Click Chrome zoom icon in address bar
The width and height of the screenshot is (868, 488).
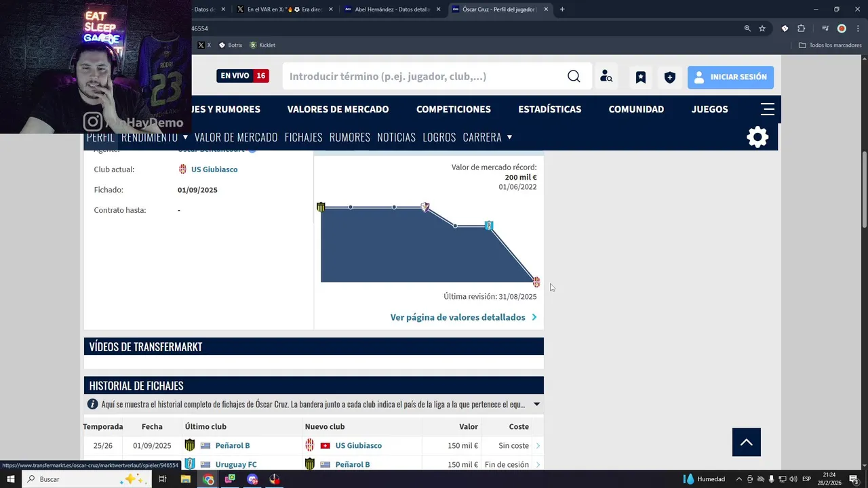click(747, 28)
